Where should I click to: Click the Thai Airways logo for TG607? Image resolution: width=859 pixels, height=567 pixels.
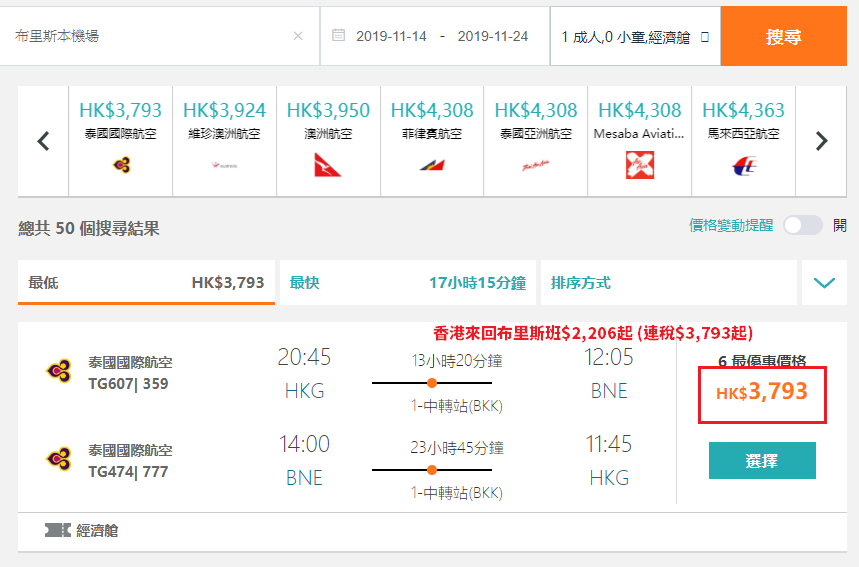(59, 371)
